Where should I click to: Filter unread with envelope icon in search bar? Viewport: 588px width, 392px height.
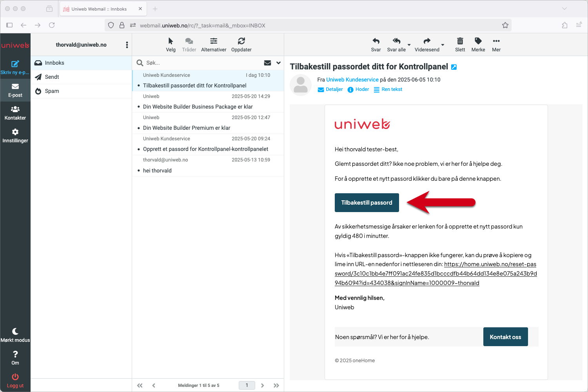(x=267, y=63)
